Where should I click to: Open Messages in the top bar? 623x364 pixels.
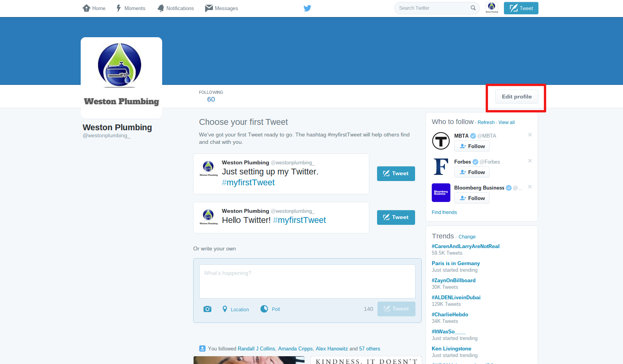(222, 8)
